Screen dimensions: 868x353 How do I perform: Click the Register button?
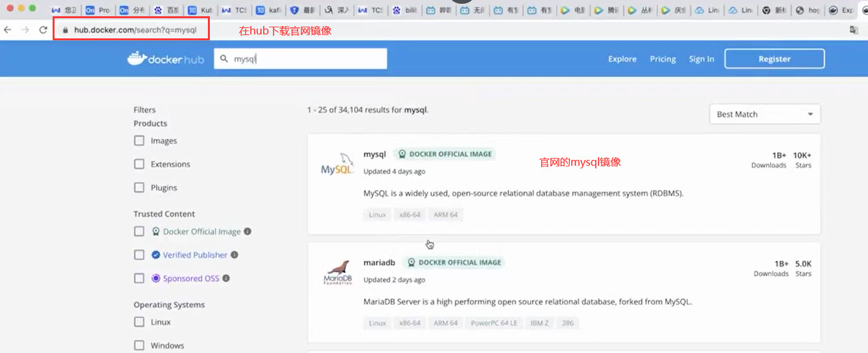click(x=774, y=59)
